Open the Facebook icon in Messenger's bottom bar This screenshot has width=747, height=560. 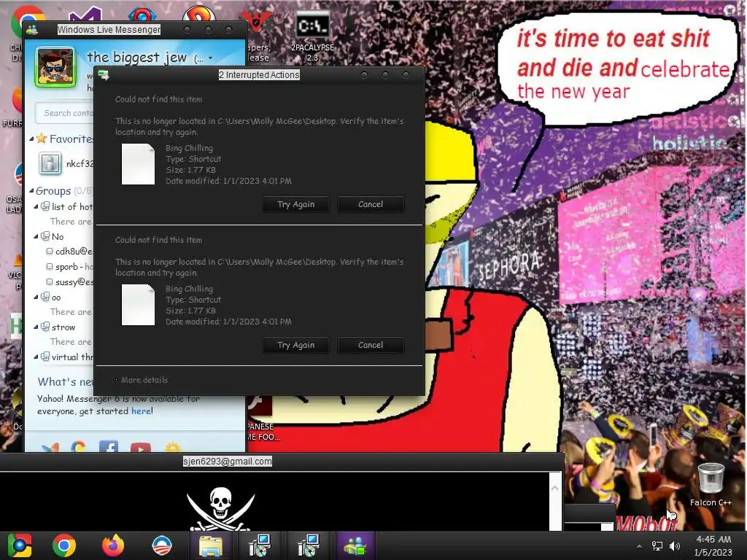pos(109,447)
